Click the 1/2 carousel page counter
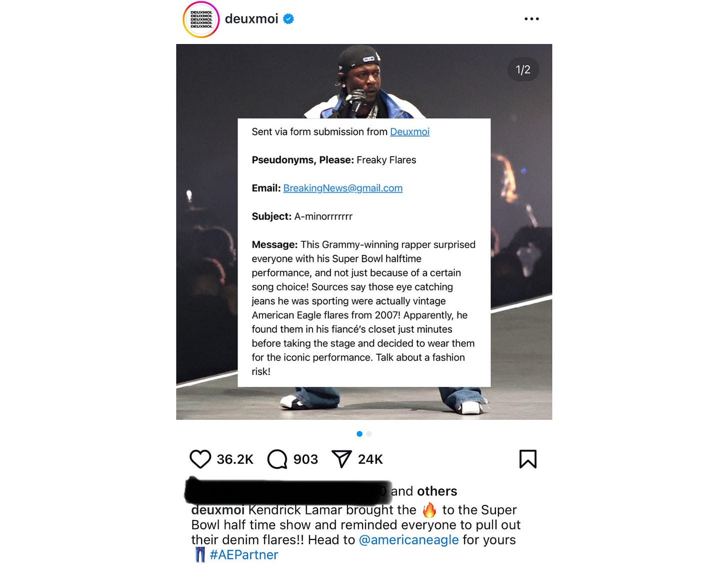This screenshot has height=568, width=728. [x=523, y=70]
